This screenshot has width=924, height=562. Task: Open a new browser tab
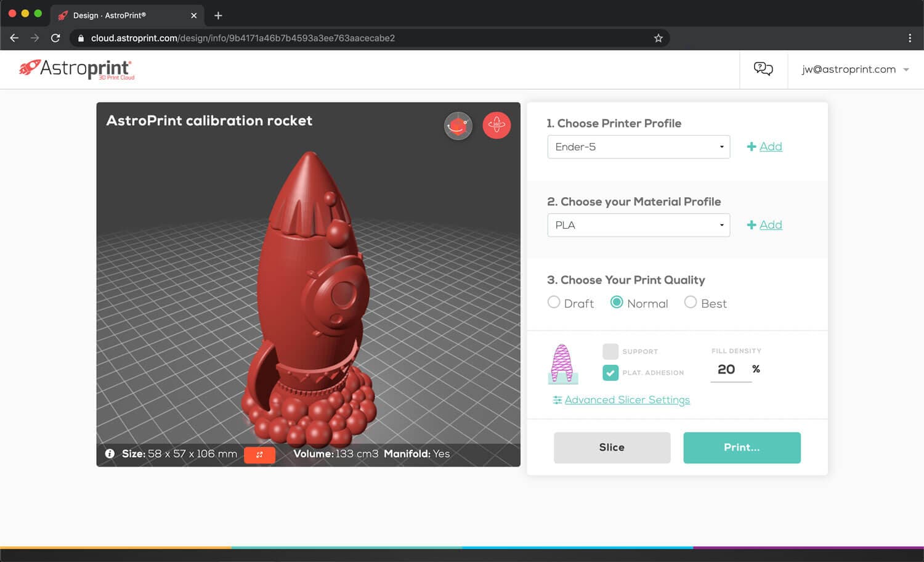point(218,15)
